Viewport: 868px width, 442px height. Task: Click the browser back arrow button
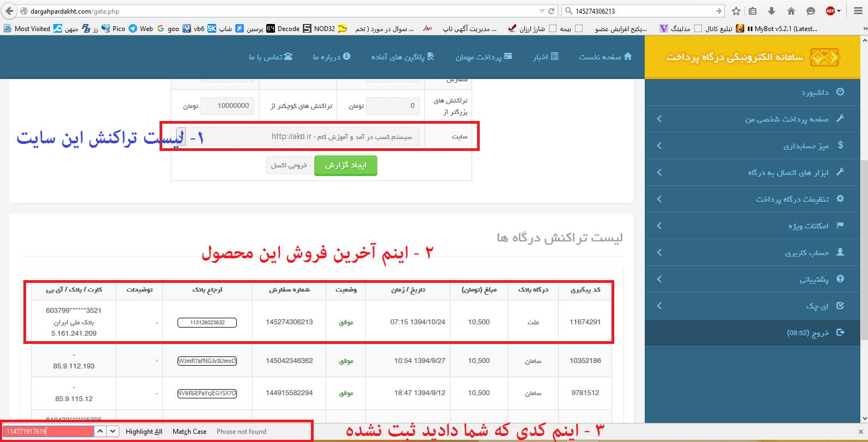[x=9, y=11]
